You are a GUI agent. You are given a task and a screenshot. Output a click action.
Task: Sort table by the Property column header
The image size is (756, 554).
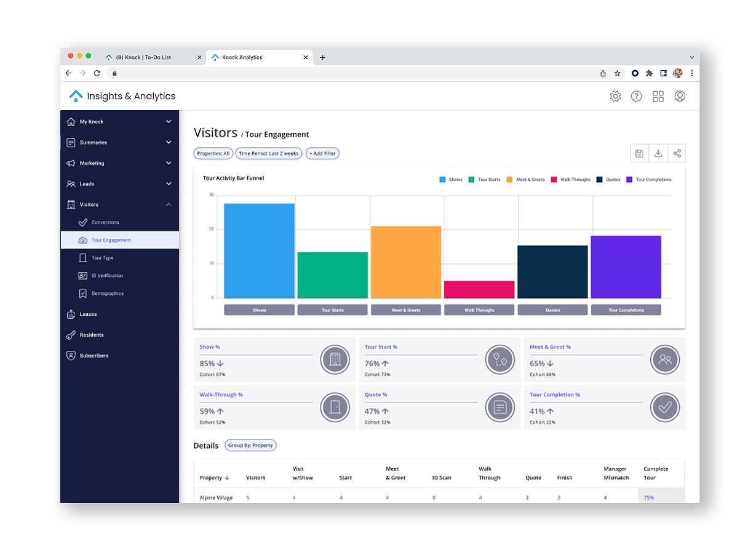[215, 478]
